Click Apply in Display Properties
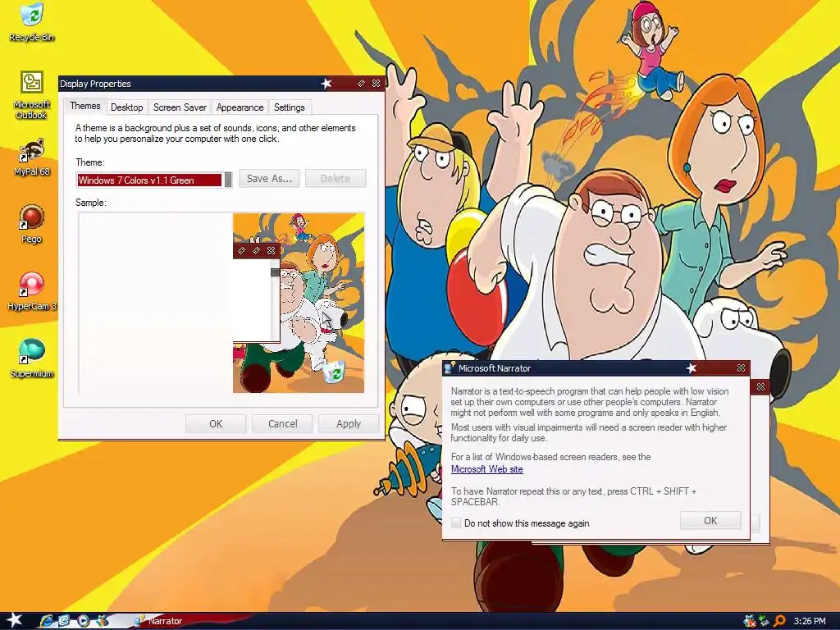Screen dimensions: 840x630 [x=349, y=424]
